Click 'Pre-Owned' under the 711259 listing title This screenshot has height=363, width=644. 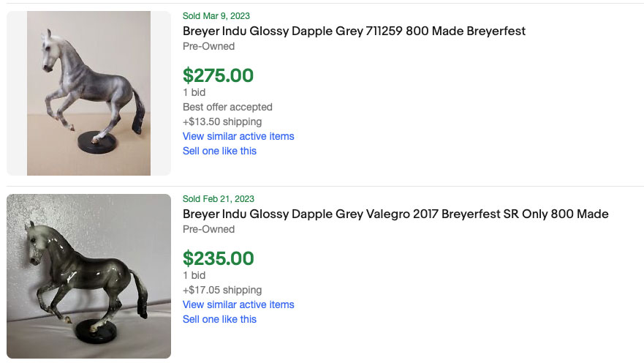[208, 46]
